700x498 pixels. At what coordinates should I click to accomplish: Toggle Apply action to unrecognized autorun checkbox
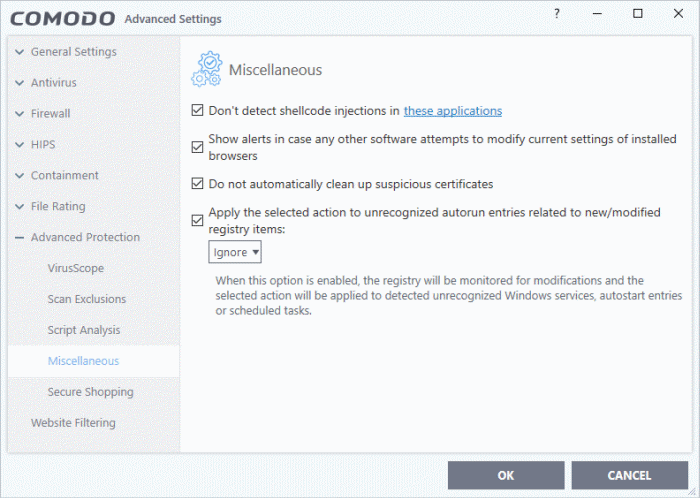(x=197, y=220)
